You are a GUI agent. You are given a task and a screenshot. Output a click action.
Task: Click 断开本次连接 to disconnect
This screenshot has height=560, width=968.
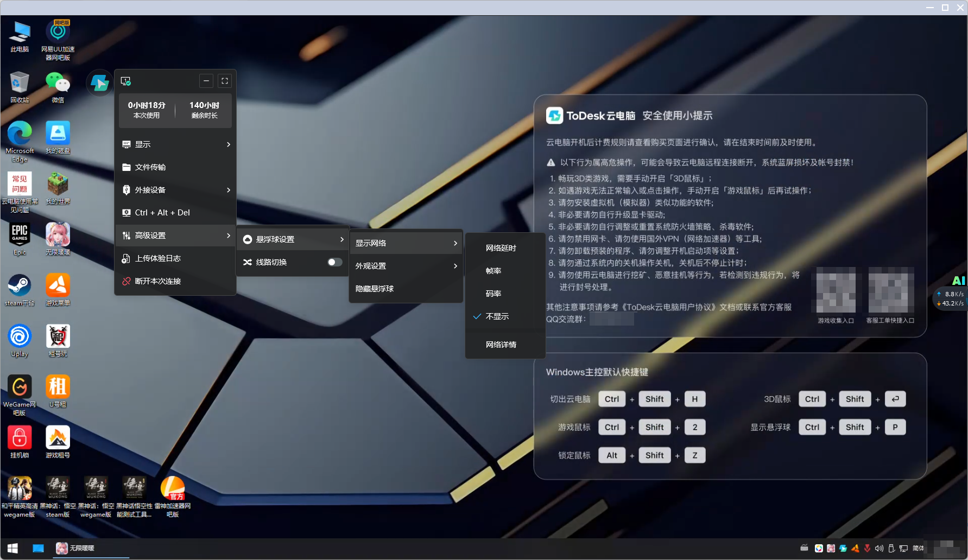tap(175, 281)
